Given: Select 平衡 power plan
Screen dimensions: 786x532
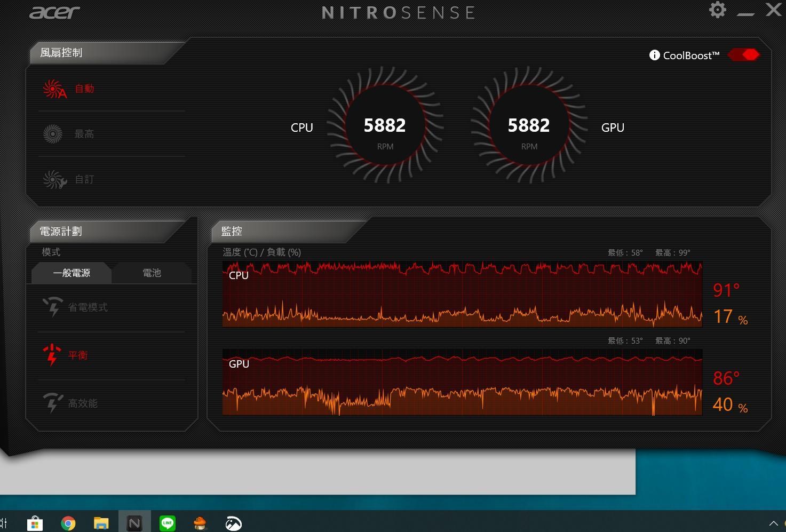Looking at the screenshot, I should point(78,355).
